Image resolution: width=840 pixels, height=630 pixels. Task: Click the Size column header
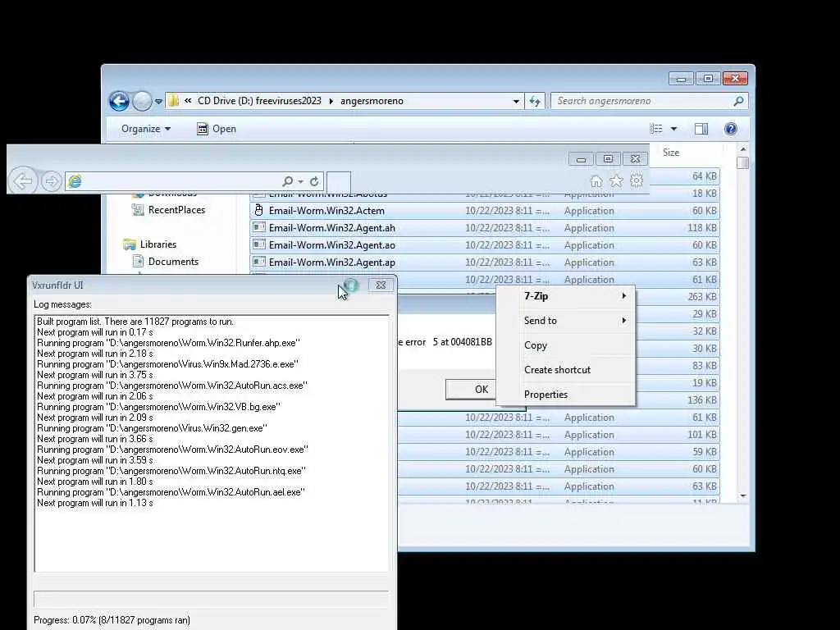pyautogui.click(x=671, y=153)
